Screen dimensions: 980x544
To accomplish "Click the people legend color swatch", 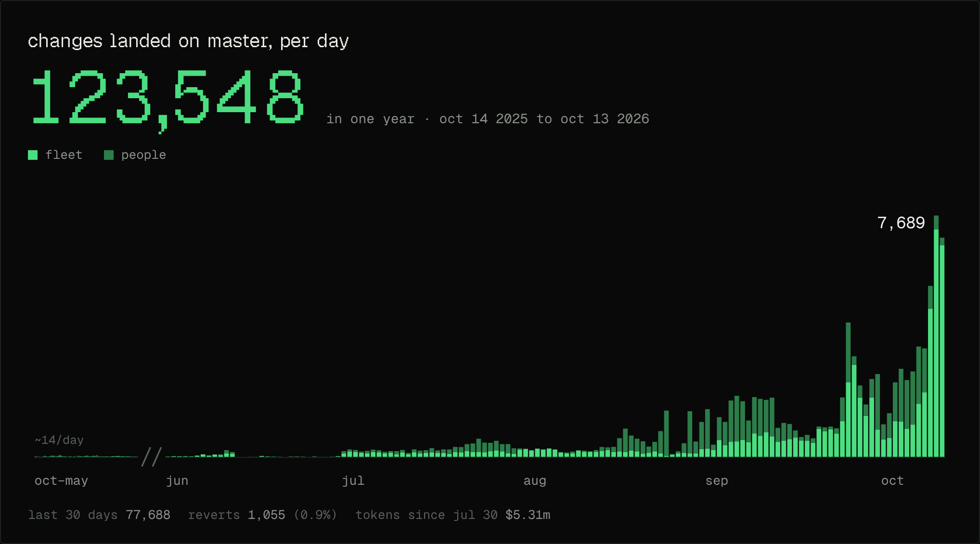I will coord(109,155).
